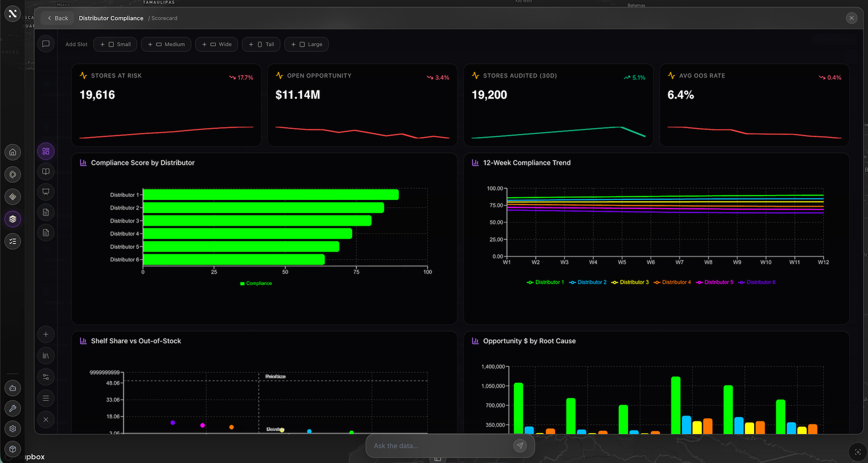Click the target circle icon in left sidebar
The height and width of the screenshot is (463, 868).
coord(12,175)
